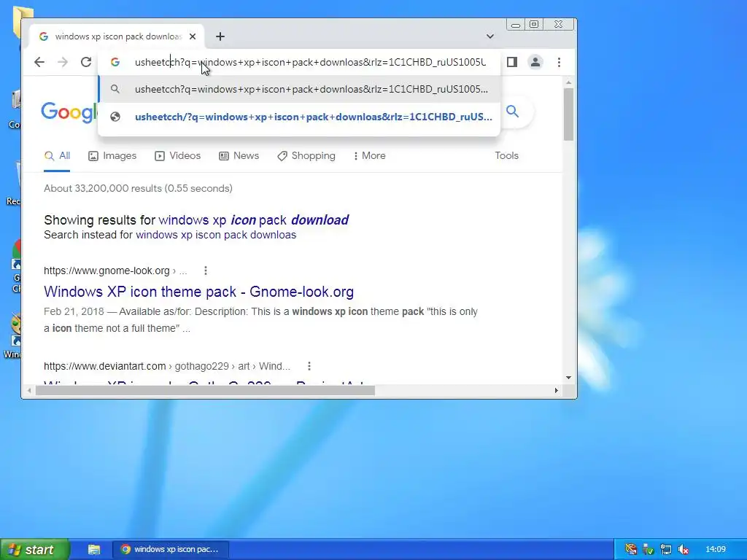This screenshot has height=560, width=747.
Task: Click the blue Google search magnifier button
Action: 513,112
